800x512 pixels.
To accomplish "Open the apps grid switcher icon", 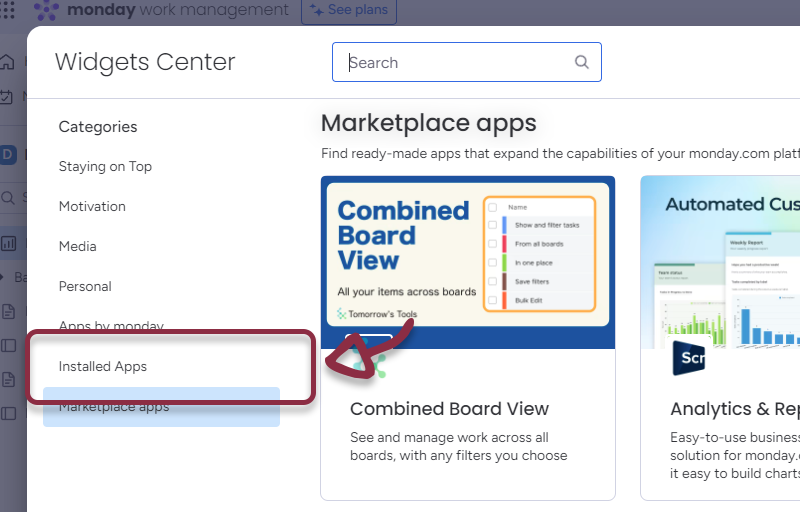I will [x=7, y=10].
